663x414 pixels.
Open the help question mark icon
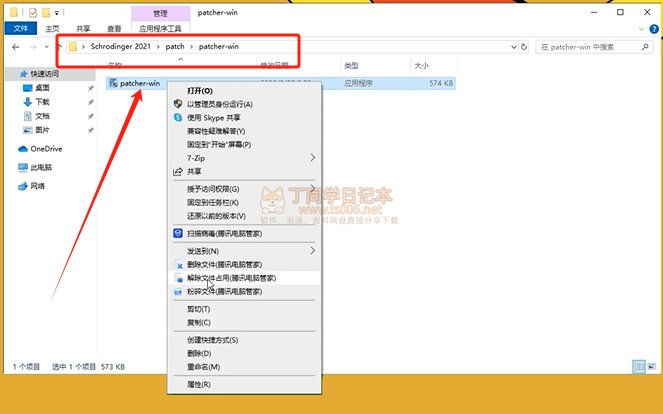tap(654, 29)
